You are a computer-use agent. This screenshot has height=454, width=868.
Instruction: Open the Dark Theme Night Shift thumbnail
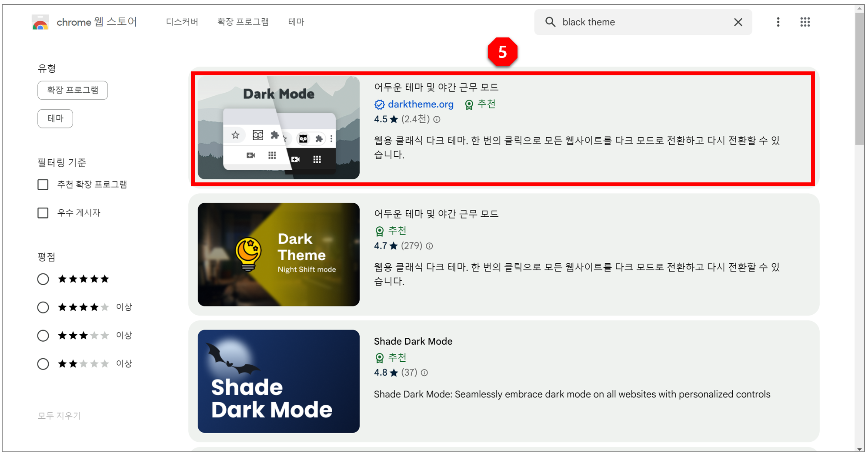(x=279, y=255)
